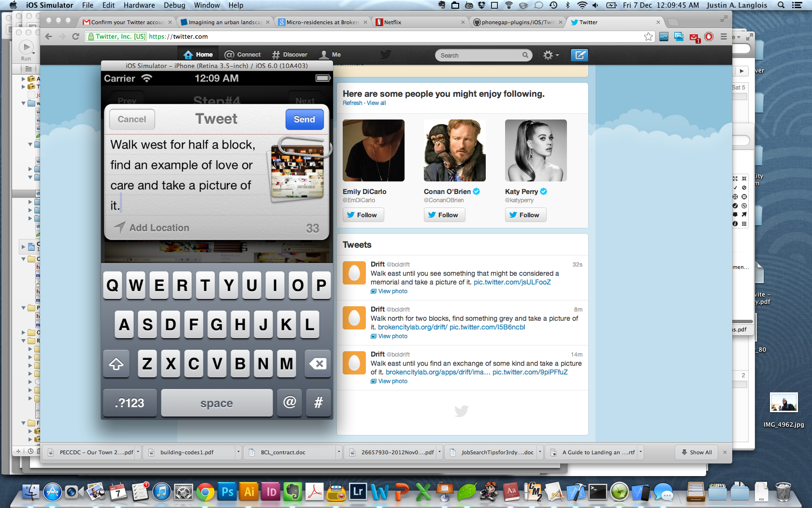Open Illustrator from the Dock
Image resolution: width=812 pixels, height=508 pixels.
pyautogui.click(x=249, y=492)
